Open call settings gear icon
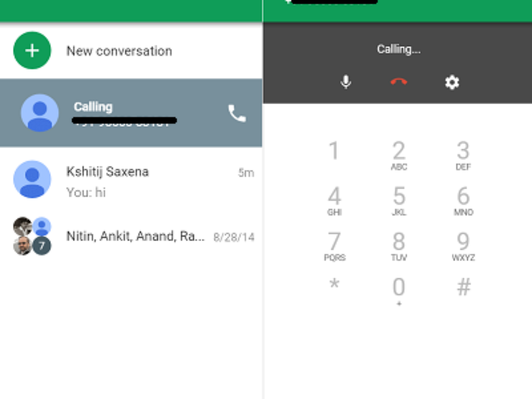 point(452,82)
